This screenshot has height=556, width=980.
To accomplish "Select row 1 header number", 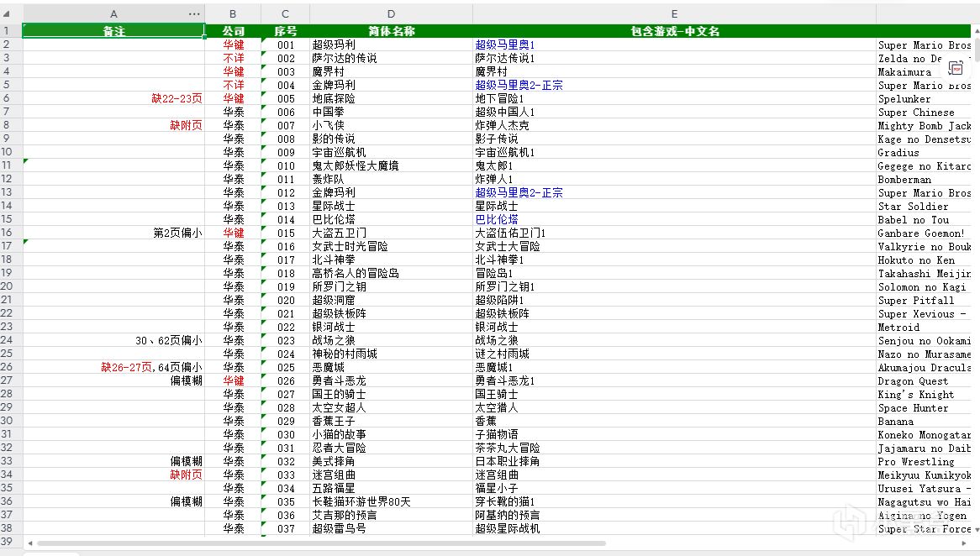I will (6, 30).
